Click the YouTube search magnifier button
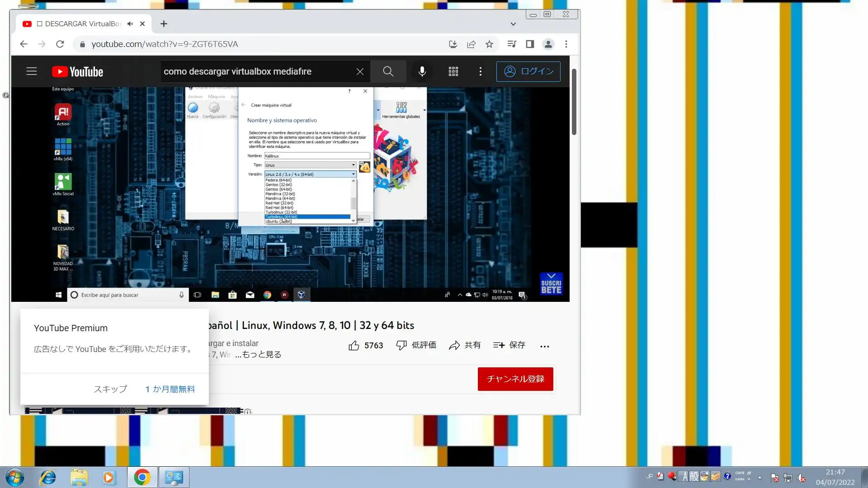 [x=388, y=71]
